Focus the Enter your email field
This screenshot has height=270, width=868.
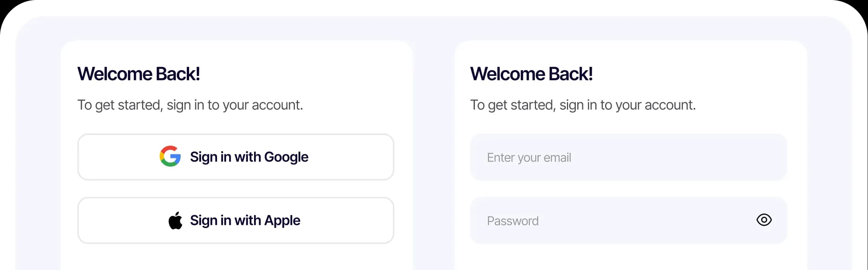628,157
